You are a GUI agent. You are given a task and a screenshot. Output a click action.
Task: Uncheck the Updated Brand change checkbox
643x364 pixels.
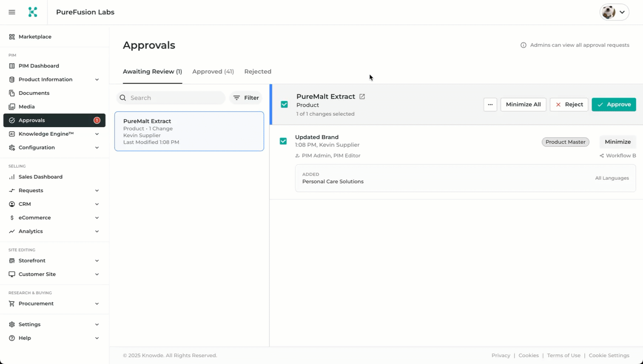pos(283,141)
